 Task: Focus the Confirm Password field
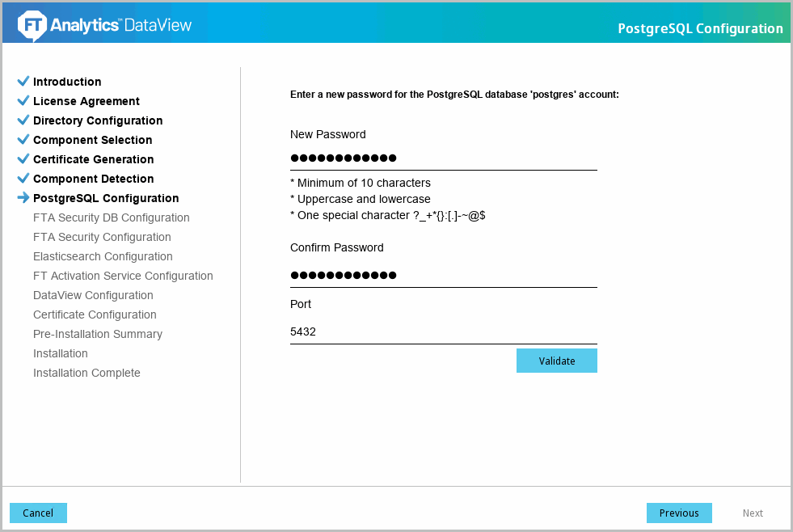pos(443,275)
